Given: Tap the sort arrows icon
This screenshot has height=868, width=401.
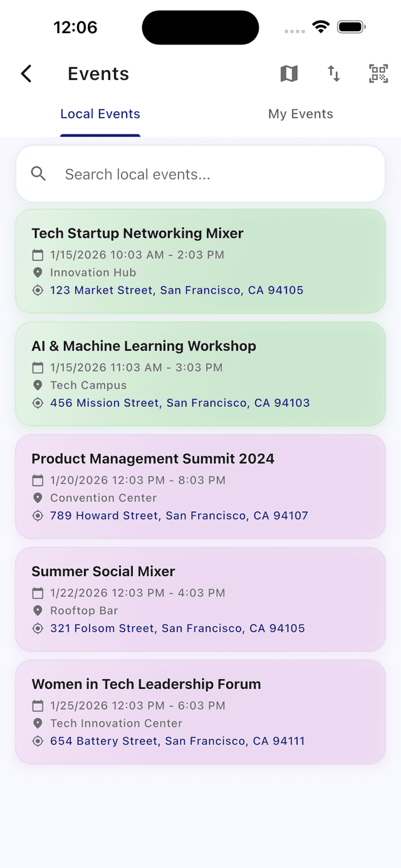Looking at the screenshot, I should point(334,74).
